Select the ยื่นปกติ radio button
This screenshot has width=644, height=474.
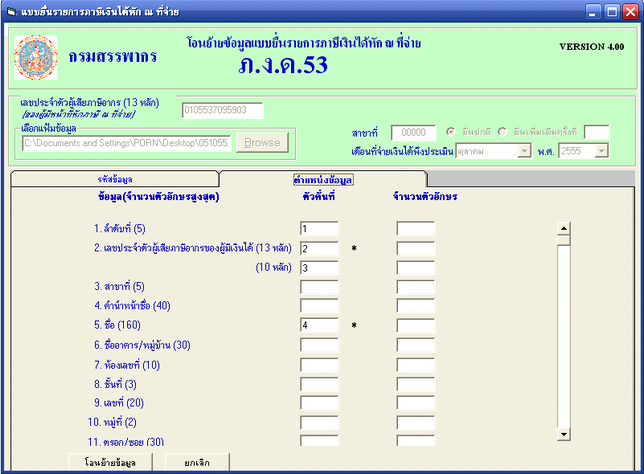click(451, 132)
